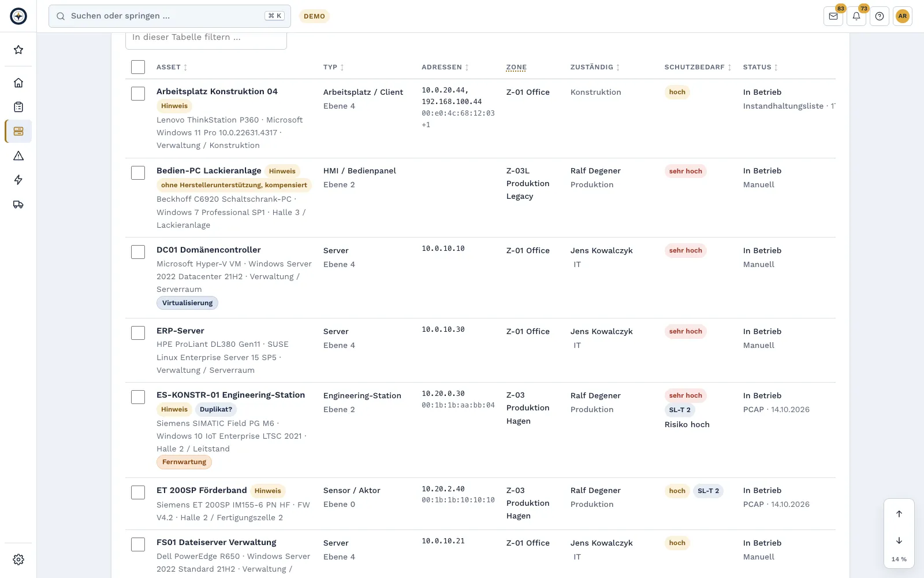The image size is (924, 578).
Task: Open the favorites star in sidebar
Action: click(x=18, y=50)
